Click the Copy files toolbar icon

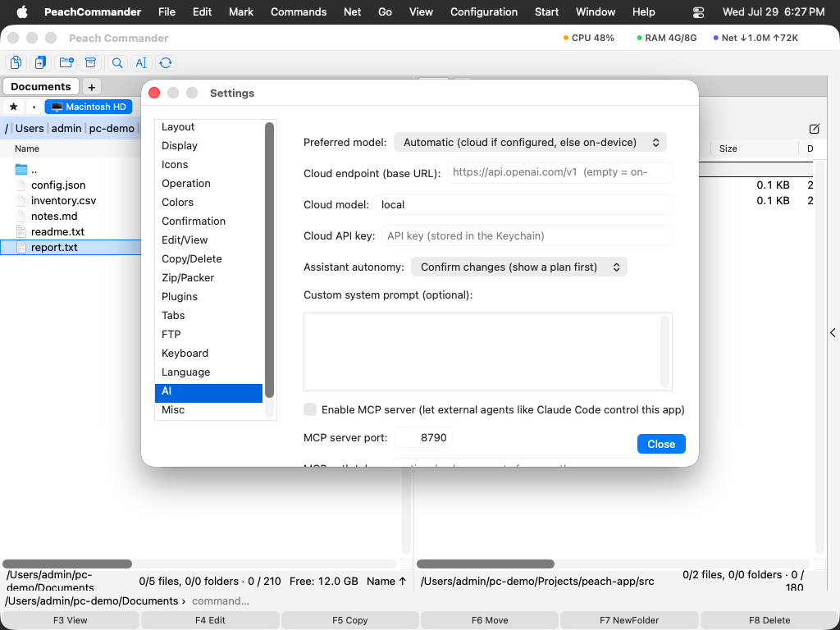click(x=16, y=62)
